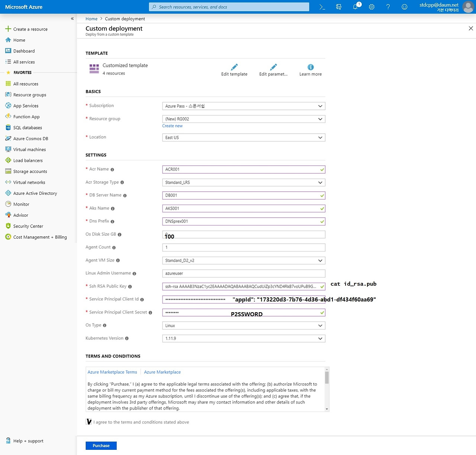Click the Edit template pencil icon
Viewport: 476px width, 455px height.
click(x=234, y=67)
